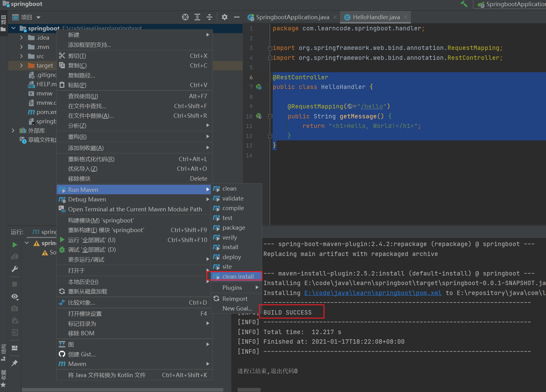Click Reimport in Maven submenu
The width and height of the screenshot is (546, 392).
click(237, 299)
